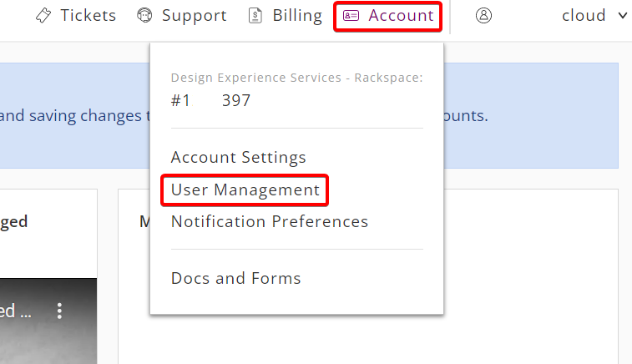Open the three-dot options menu

pos(59,311)
